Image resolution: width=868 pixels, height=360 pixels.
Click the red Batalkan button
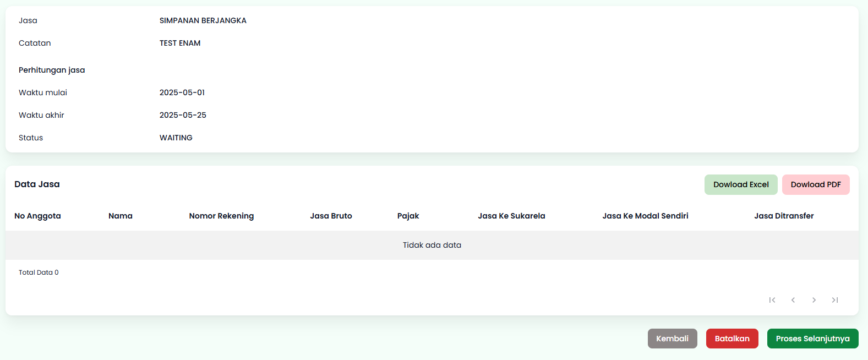pyautogui.click(x=732, y=339)
